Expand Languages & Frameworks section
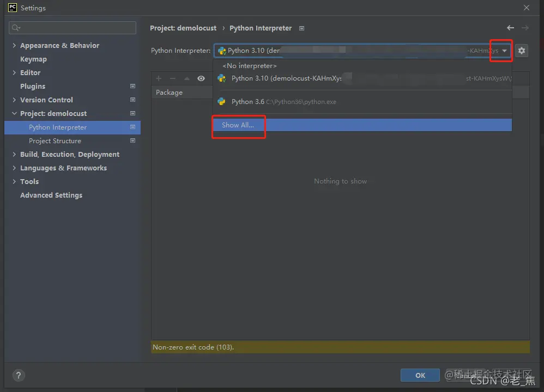544x392 pixels. pos(14,168)
